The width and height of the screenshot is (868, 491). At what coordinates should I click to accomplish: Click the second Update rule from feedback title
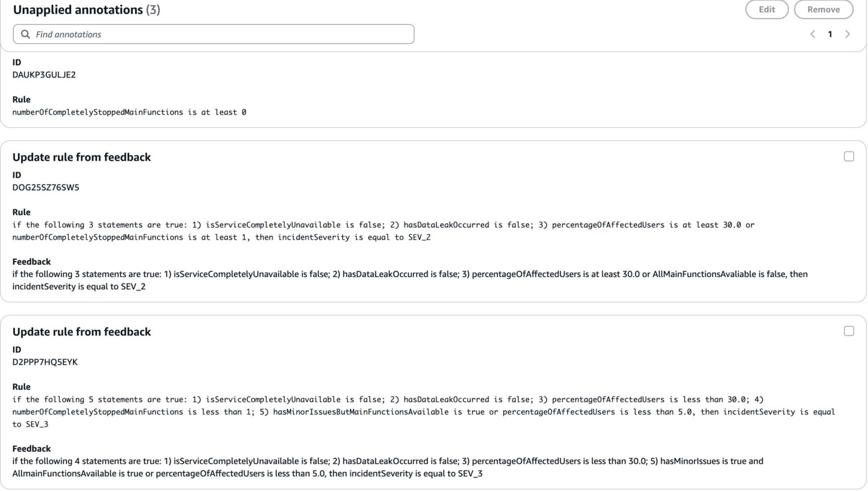(x=81, y=332)
